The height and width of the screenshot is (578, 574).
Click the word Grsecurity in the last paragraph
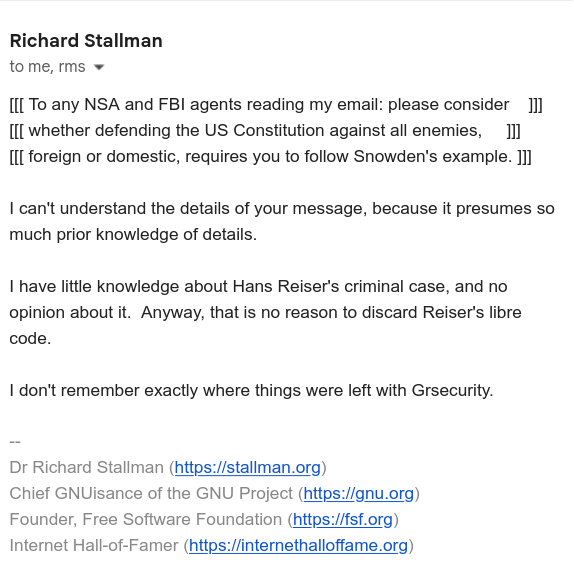pyautogui.click(x=450, y=391)
